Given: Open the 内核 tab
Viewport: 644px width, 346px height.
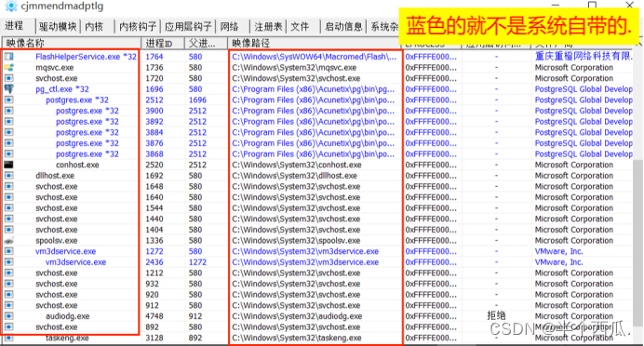Looking at the screenshot, I should point(94,27).
